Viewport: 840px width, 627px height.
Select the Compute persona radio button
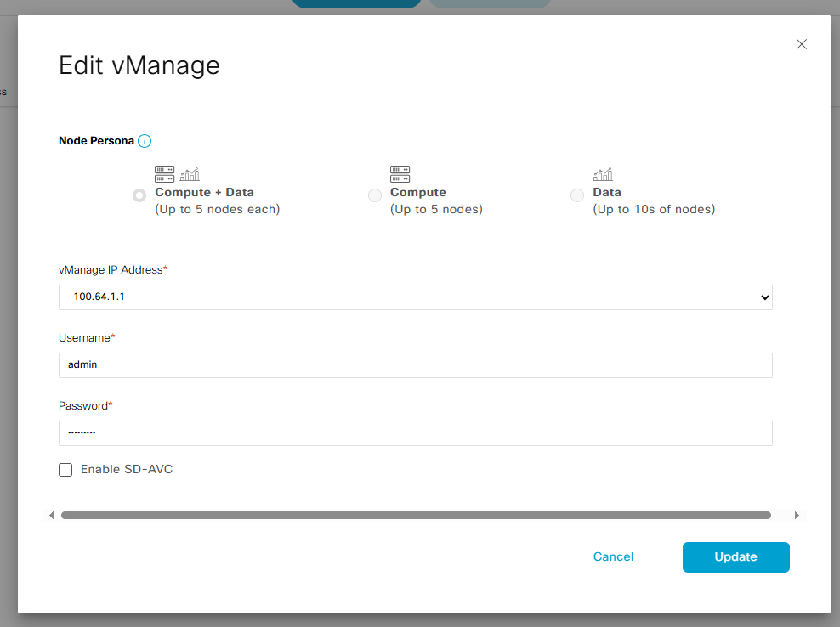pos(374,195)
